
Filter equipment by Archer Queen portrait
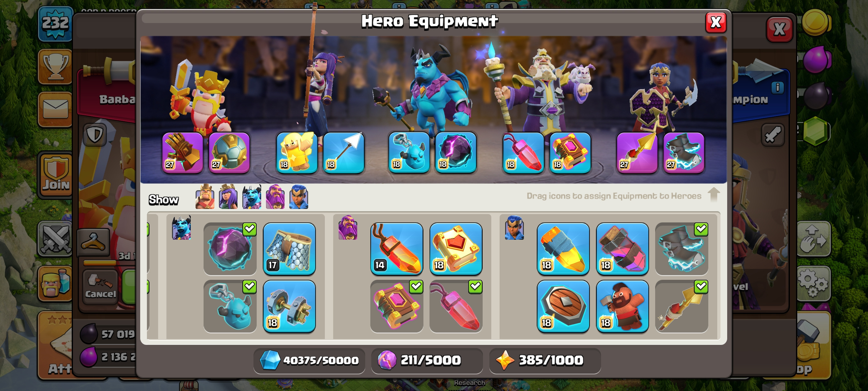(228, 197)
